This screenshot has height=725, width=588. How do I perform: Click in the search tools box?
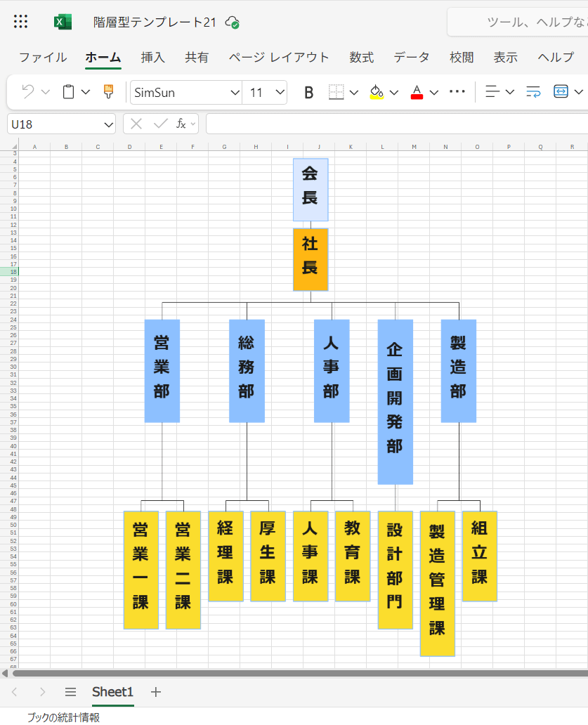(518, 22)
